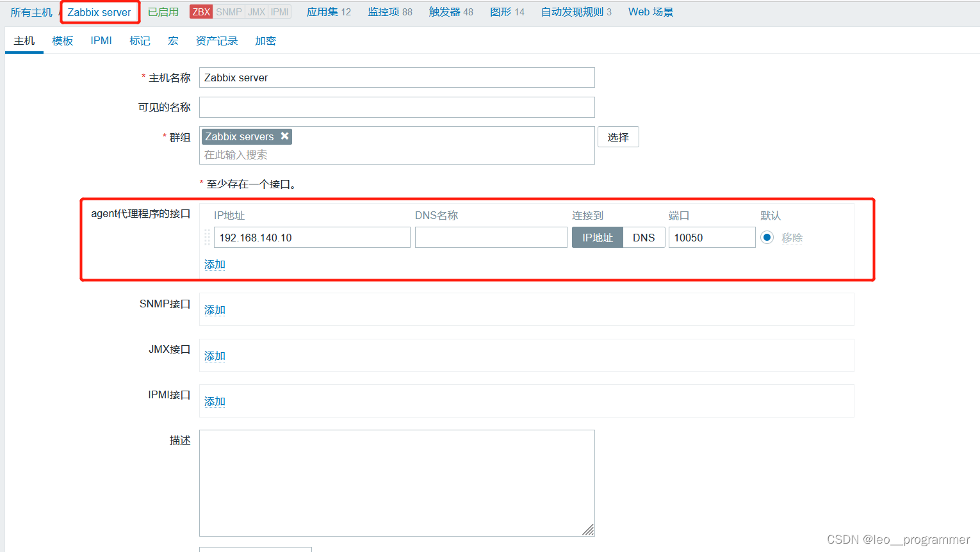Switch to the IPMI tab

(101, 41)
